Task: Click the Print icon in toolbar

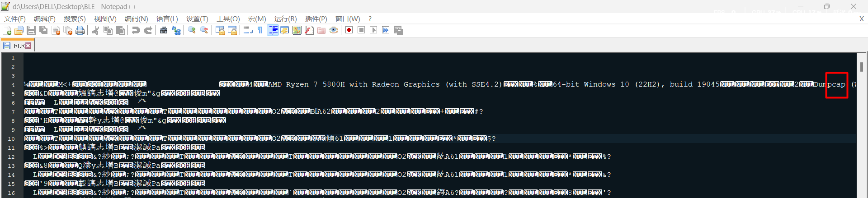Action: tap(80, 30)
